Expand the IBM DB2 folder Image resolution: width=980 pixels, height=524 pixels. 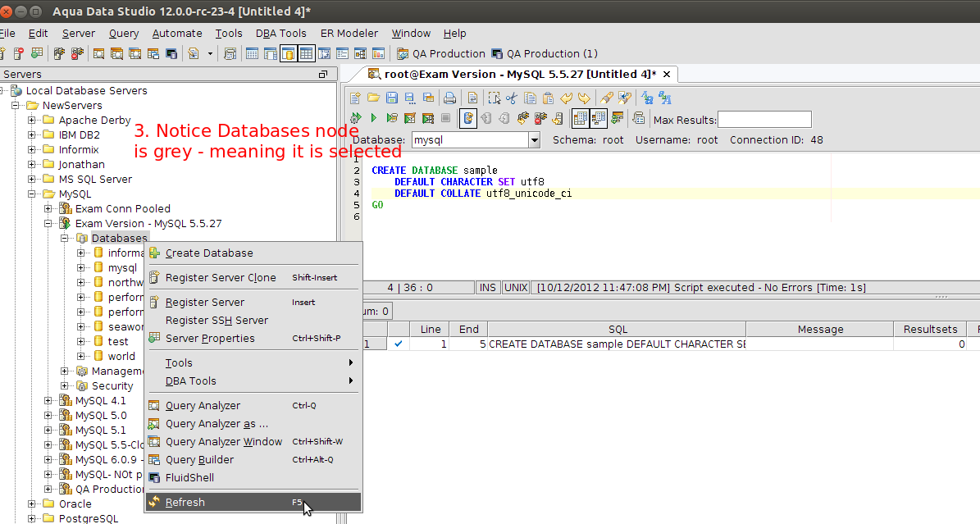31,134
